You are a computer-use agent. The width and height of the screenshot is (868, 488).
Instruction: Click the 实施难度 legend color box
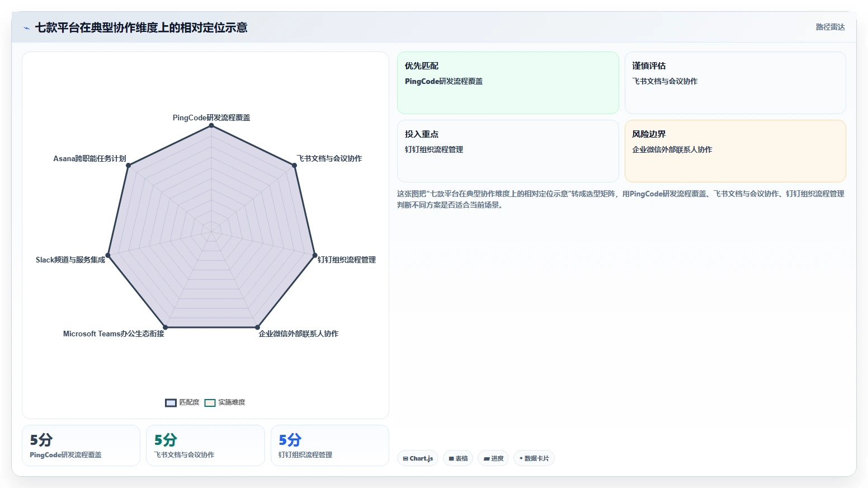click(x=210, y=403)
